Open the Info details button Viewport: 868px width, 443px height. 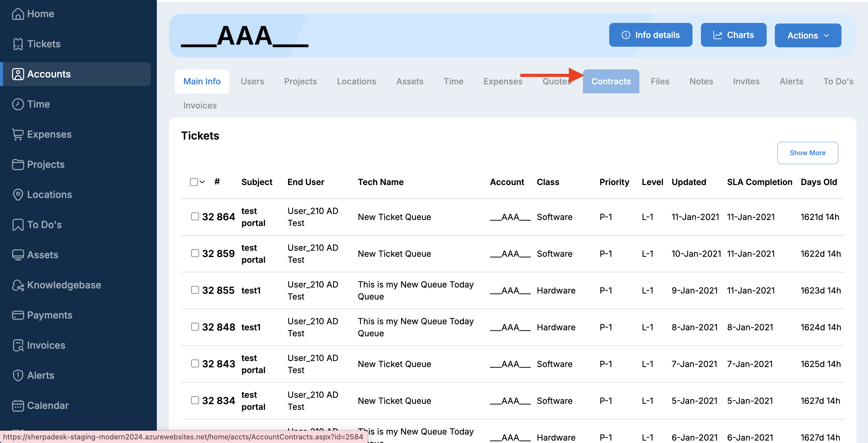tap(650, 35)
